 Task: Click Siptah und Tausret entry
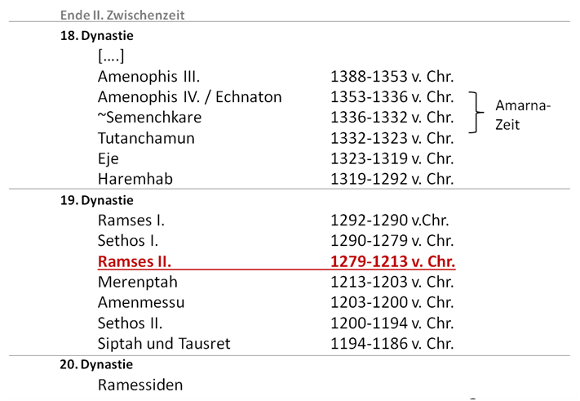coord(164,344)
